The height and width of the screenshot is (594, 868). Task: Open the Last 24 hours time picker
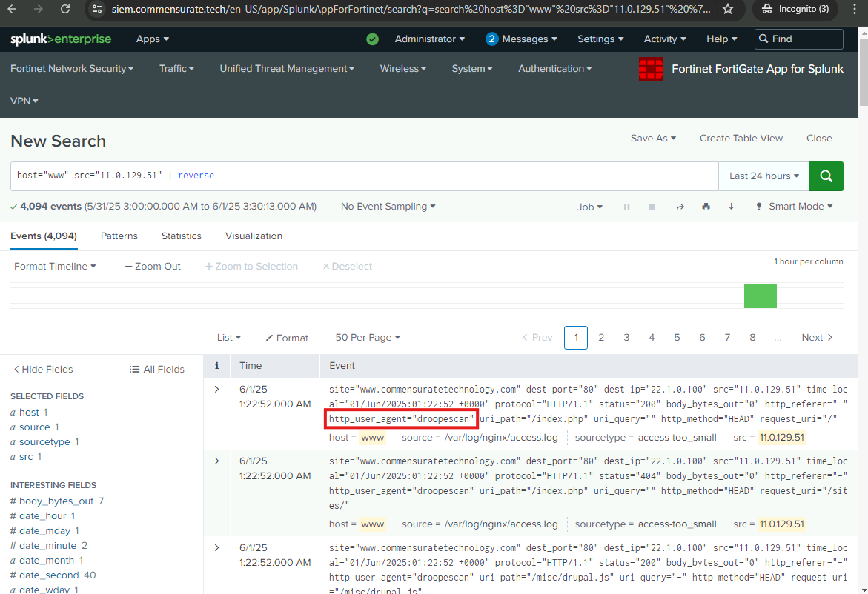click(x=763, y=176)
